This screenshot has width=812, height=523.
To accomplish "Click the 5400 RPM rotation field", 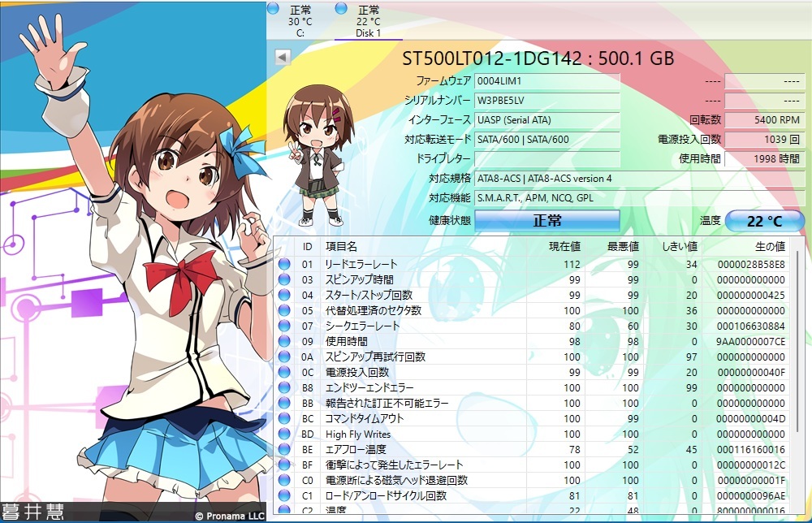I will pyautogui.click(x=764, y=119).
